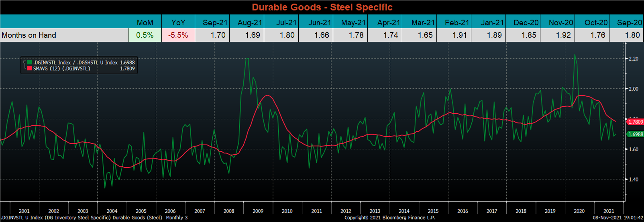Select the green 1.6988 value tag
The image size is (644, 222).
tap(635, 134)
